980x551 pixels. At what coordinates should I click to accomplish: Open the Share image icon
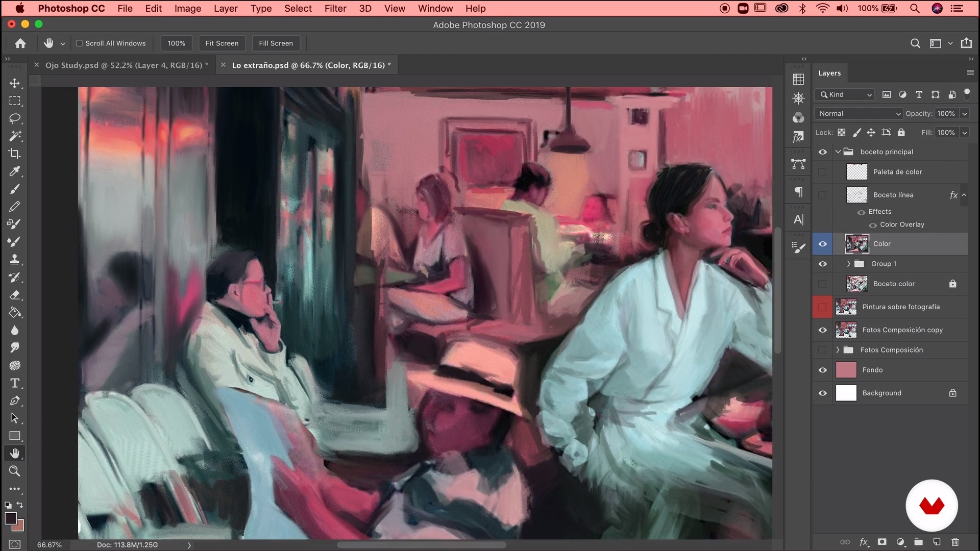[966, 43]
